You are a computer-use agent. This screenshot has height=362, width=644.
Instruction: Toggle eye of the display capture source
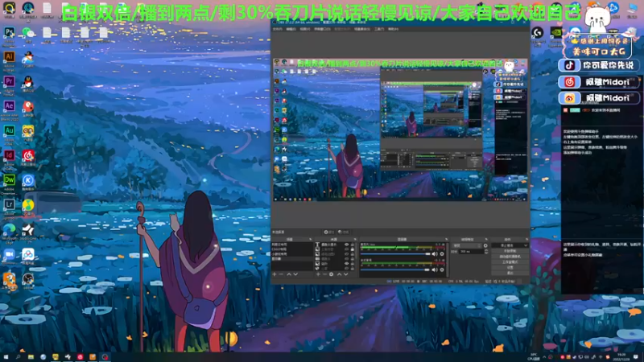click(x=347, y=259)
